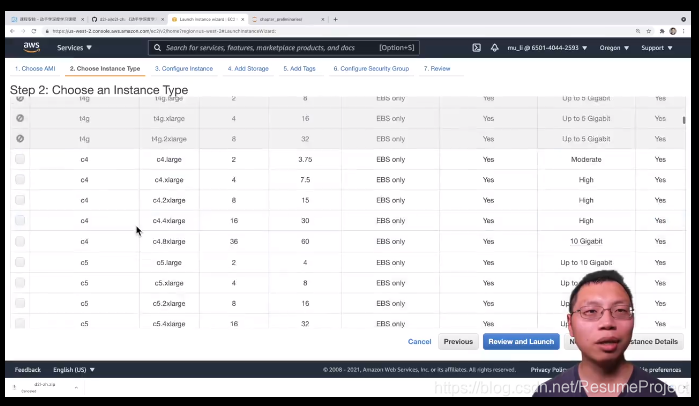The image size is (699, 406).
Task: Expand the mu_li account dropdown
Action: point(547,48)
